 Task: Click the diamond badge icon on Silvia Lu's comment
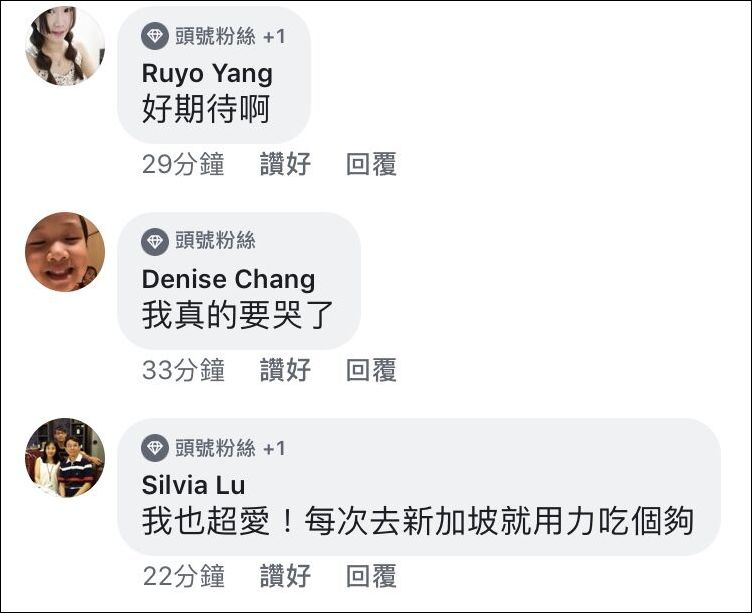point(155,447)
